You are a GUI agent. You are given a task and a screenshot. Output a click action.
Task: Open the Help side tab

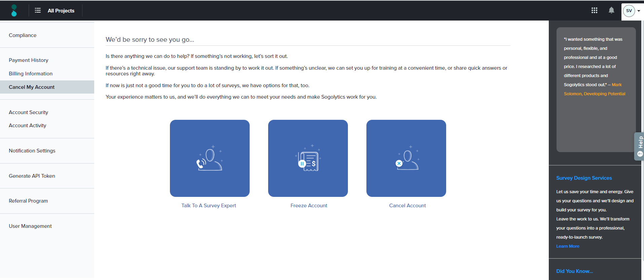640,146
